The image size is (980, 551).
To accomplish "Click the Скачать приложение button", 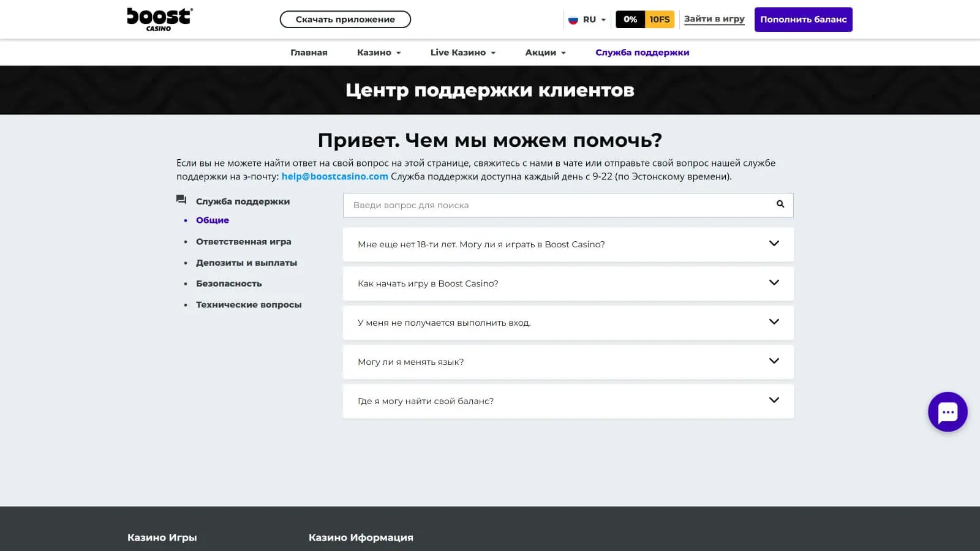I will pos(345,20).
